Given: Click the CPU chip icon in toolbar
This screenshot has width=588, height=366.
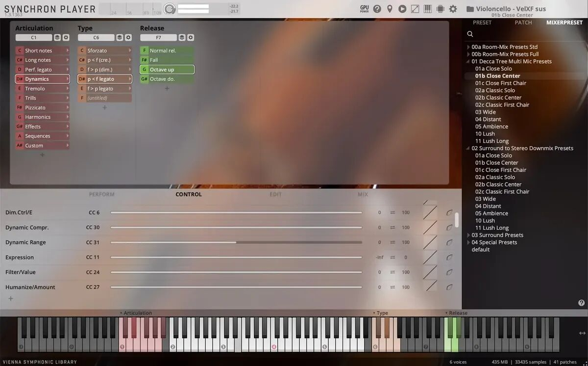Looking at the screenshot, I should [x=440, y=9].
